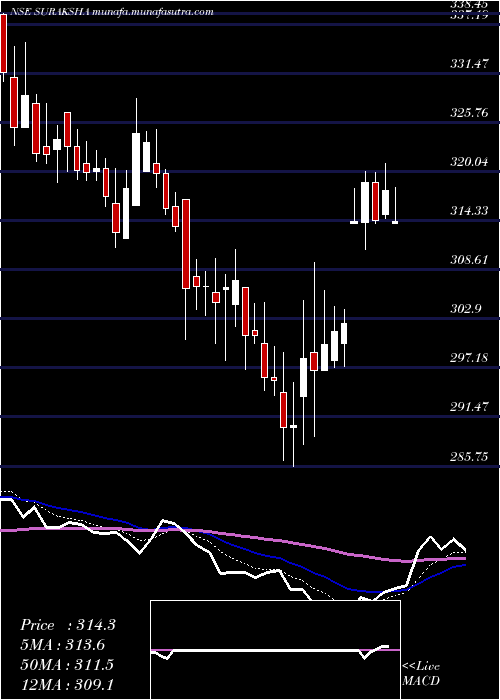
Task: Select the 308.61 price level label
Action: coord(469,260)
